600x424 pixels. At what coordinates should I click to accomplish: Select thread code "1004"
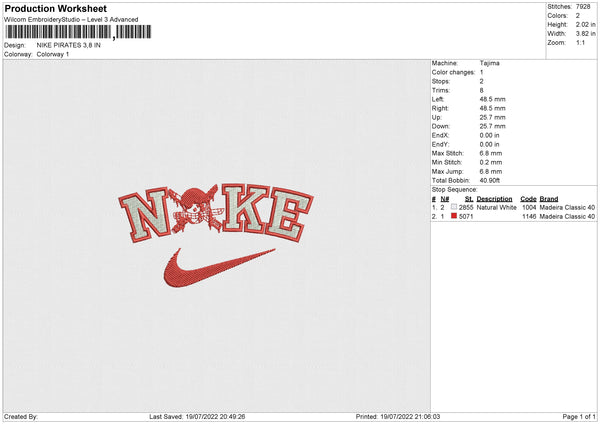click(529, 207)
